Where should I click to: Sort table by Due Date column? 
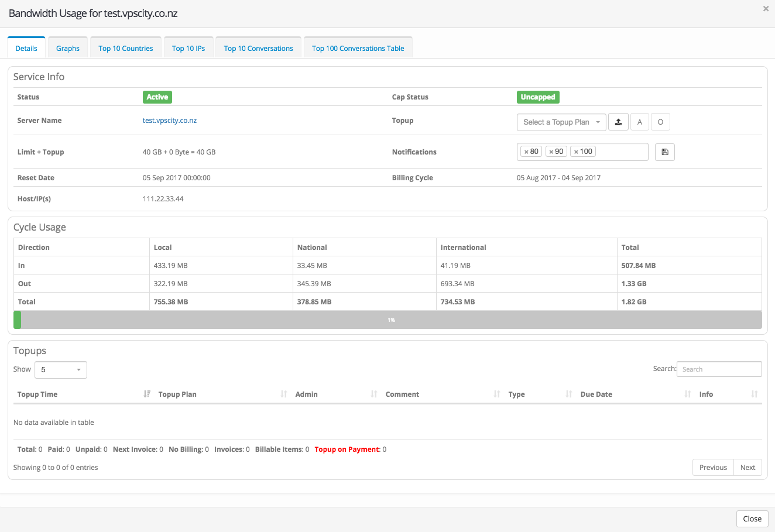coord(596,394)
